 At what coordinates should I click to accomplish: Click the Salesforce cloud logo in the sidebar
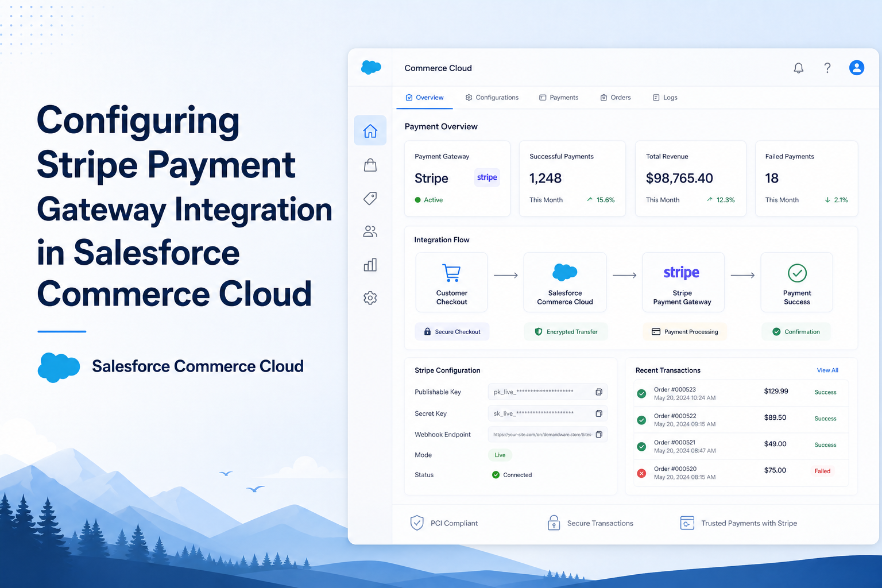[x=371, y=68]
